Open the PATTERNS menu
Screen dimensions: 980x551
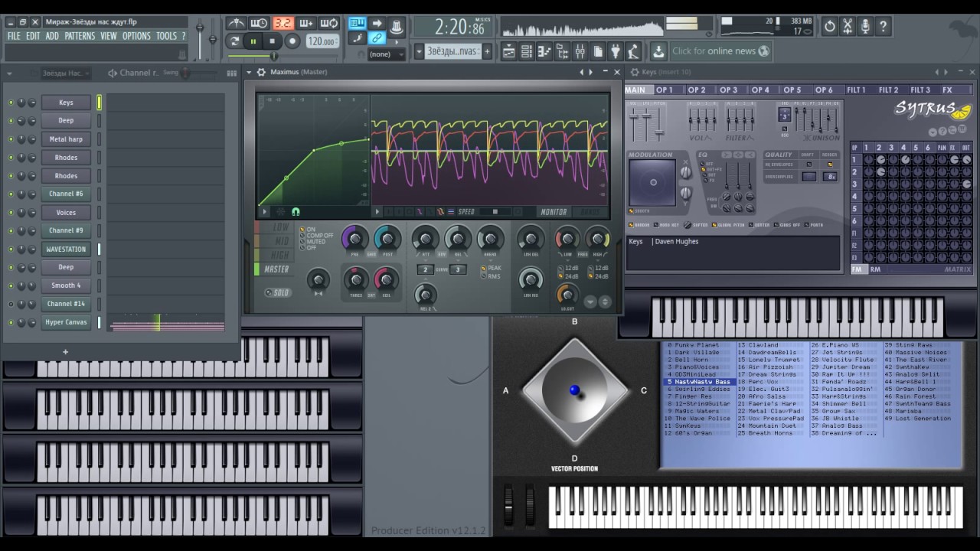(x=80, y=36)
